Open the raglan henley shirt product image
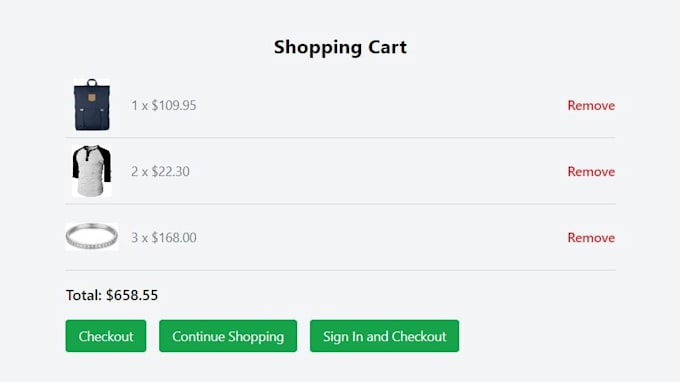The image size is (680, 382). pos(92,171)
